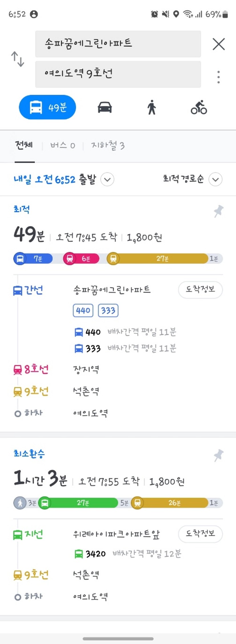Expand the departure time 내일 오전 6:52 chevron
This screenshot has height=644, width=236.
pyautogui.click(x=108, y=180)
